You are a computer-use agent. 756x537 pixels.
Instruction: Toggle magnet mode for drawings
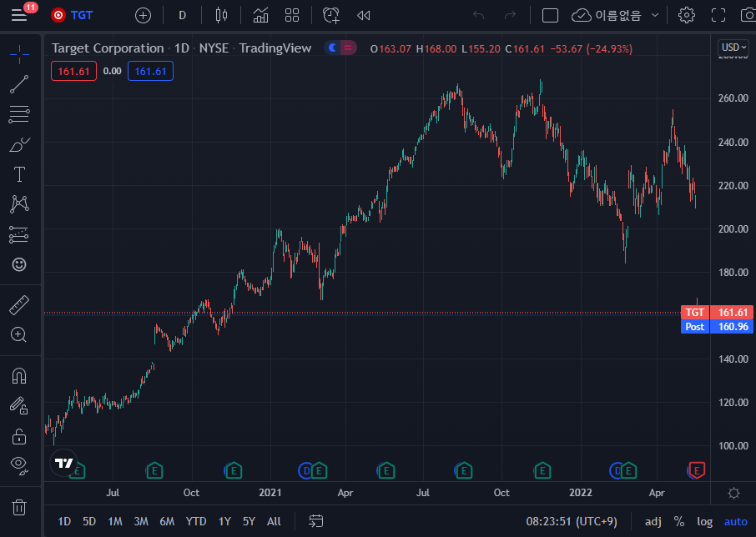(x=19, y=376)
